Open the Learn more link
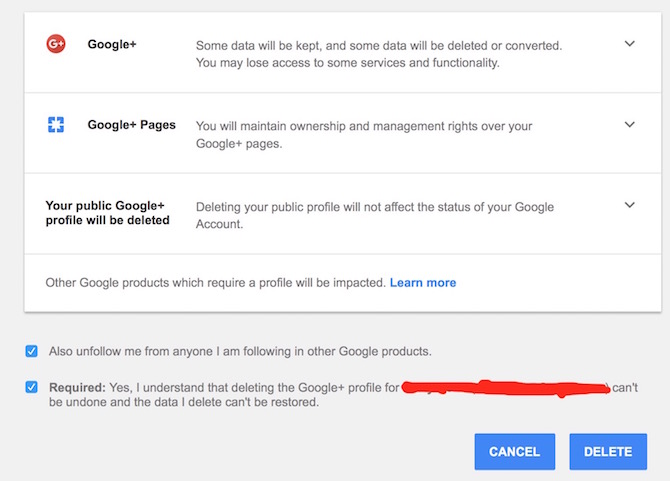The height and width of the screenshot is (481, 670). 423,283
